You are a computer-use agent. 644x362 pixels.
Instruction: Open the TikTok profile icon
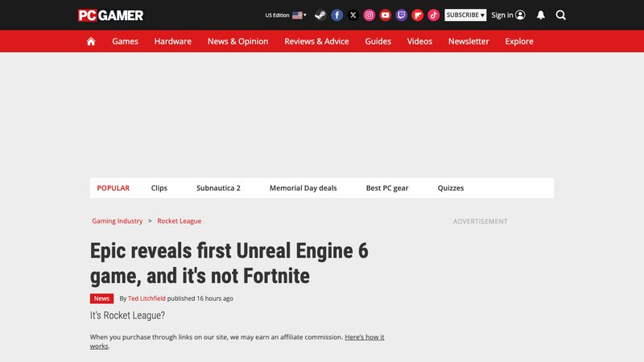[433, 15]
